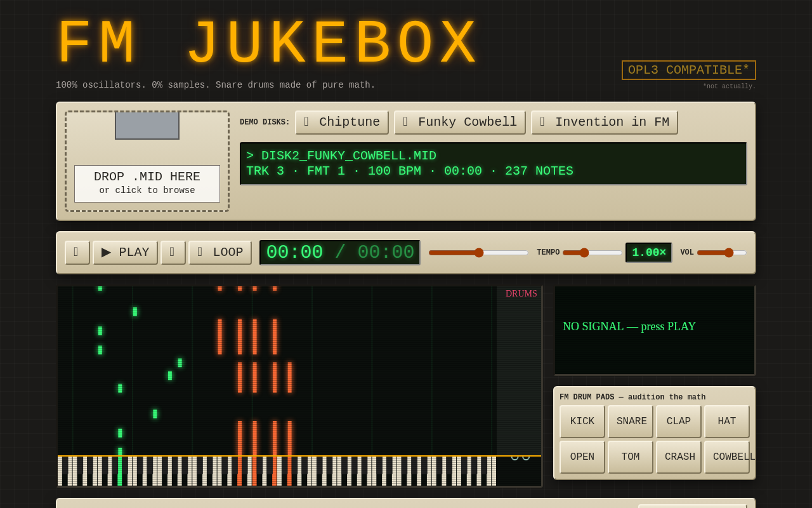Viewport: 812px width, 508px height.
Task: Click the 1.00× tempo readout
Action: [649, 253]
